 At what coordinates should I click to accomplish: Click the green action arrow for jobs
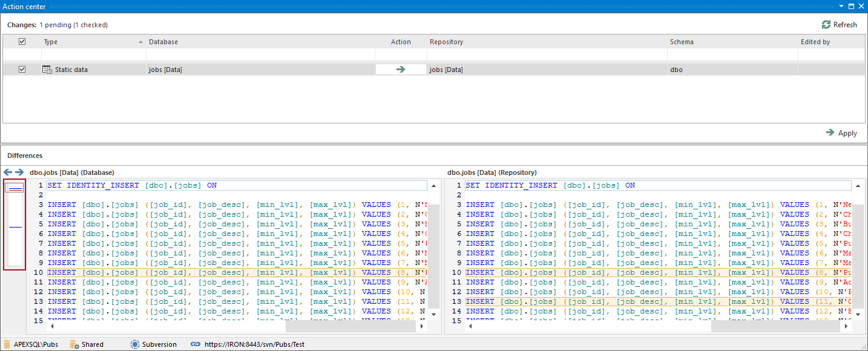tap(400, 70)
